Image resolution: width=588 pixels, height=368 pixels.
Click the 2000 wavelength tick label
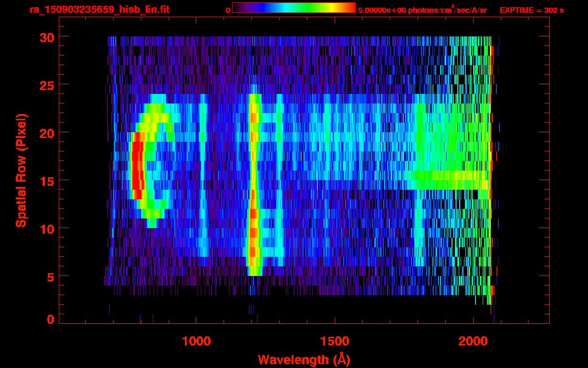pos(473,341)
